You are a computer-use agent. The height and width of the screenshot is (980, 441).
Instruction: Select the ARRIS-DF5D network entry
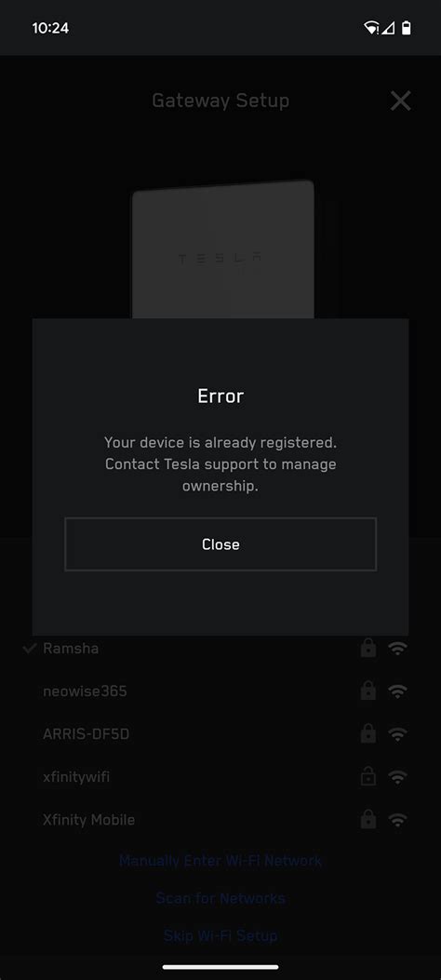[x=220, y=733]
